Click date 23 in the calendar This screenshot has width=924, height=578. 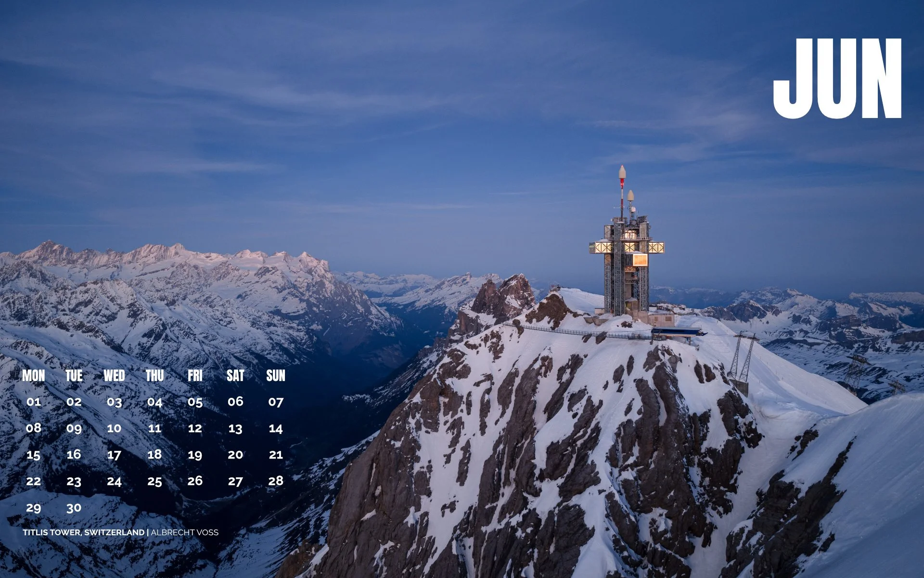click(74, 481)
